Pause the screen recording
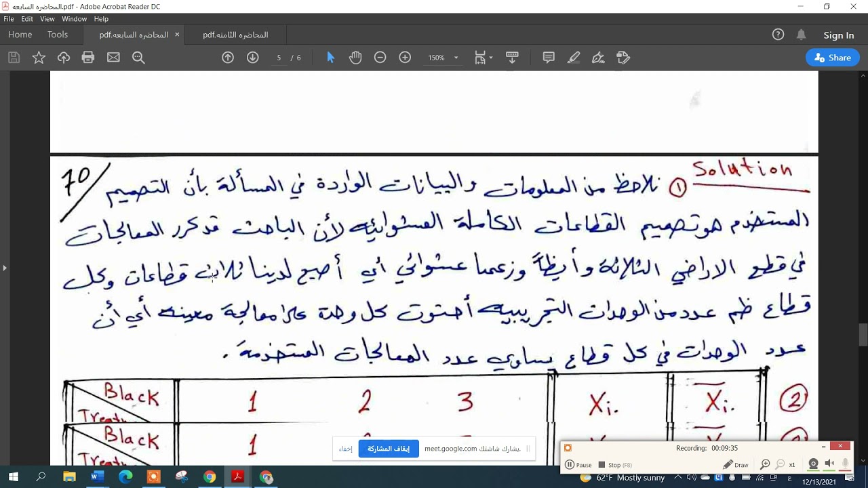The height and width of the screenshot is (488, 868). tap(578, 465)
